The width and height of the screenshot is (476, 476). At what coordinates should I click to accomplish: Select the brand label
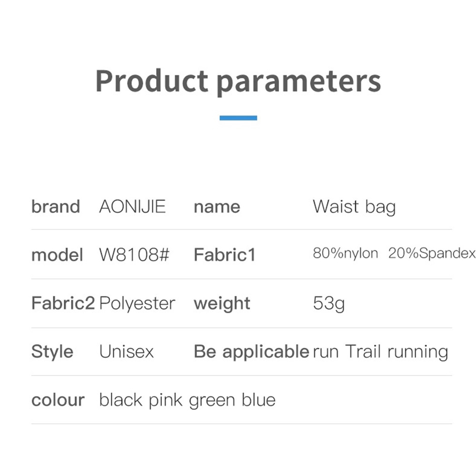(x=55, y=207)
